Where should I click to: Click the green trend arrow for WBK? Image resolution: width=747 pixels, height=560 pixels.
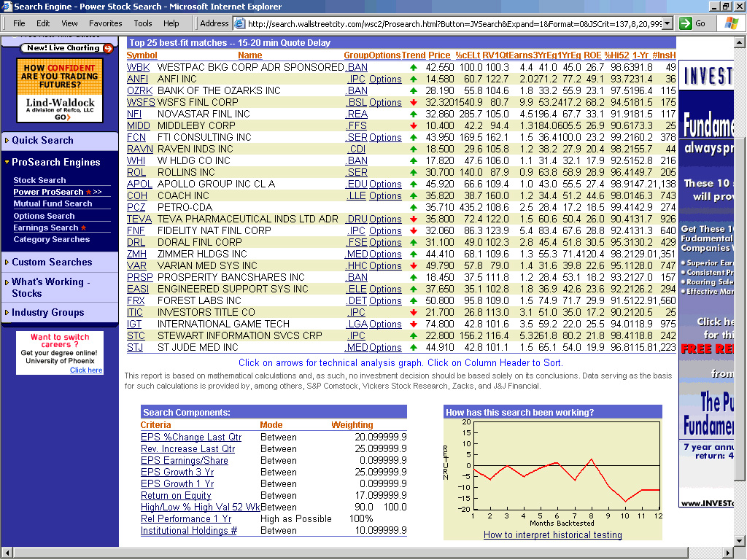[413, 68]
